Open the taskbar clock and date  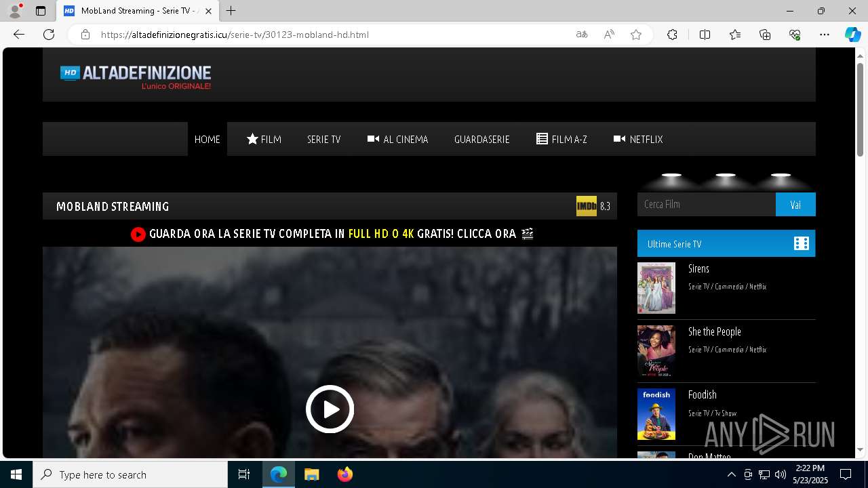click(x=810, y=474)
